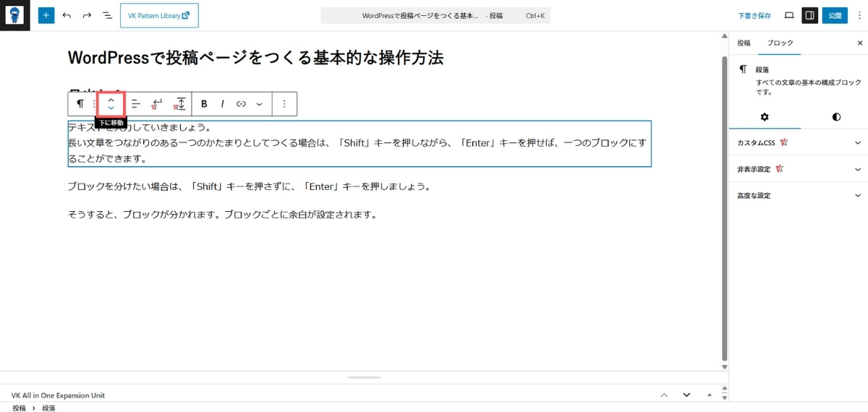Click the selected paragraph starting with 長い文章

[359, 143]
